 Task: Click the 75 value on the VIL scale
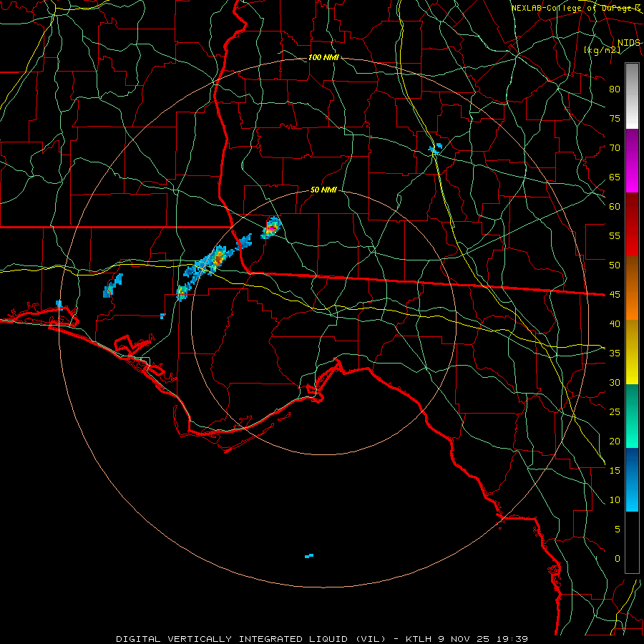point(615,119)
